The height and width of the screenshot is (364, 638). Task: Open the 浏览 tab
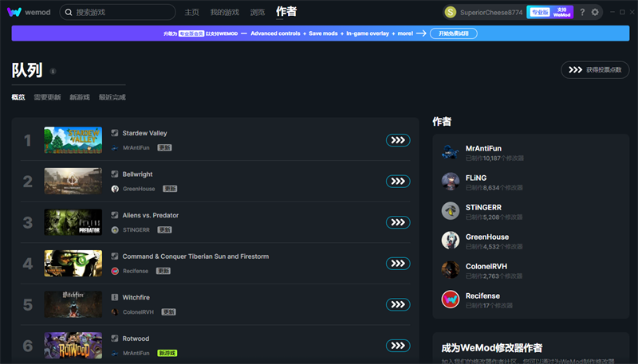click(258, 12)
